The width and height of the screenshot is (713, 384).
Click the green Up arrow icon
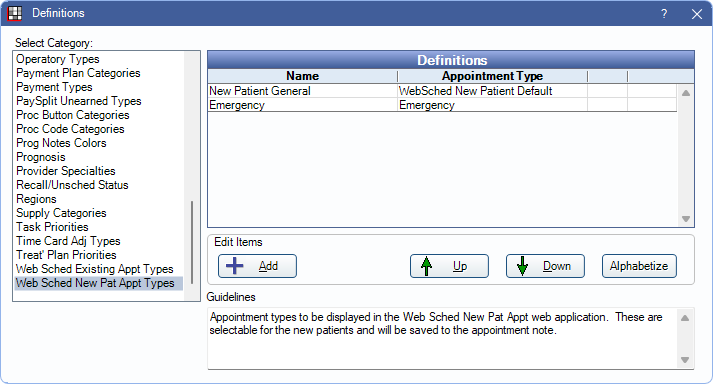tap(426, 266)
